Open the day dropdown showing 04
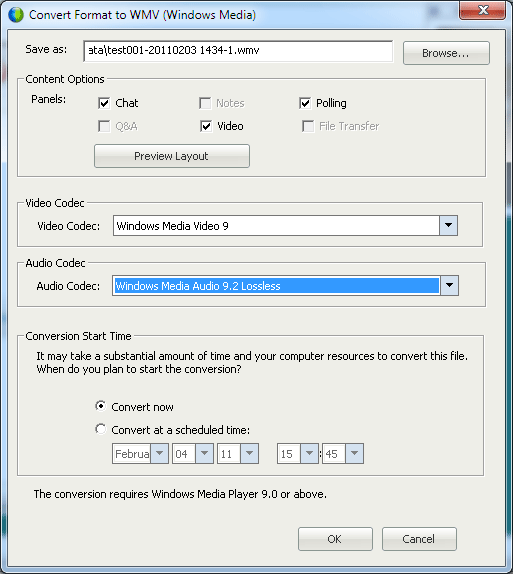The height and width of the screenshot is (574, 513). pyautogui.click(x=204, y=454)
